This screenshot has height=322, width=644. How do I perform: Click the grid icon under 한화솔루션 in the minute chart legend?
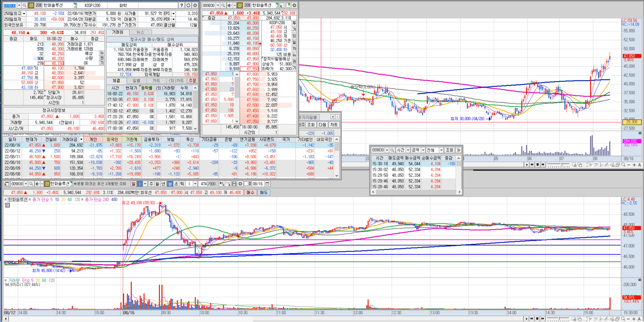coord(7,205)
